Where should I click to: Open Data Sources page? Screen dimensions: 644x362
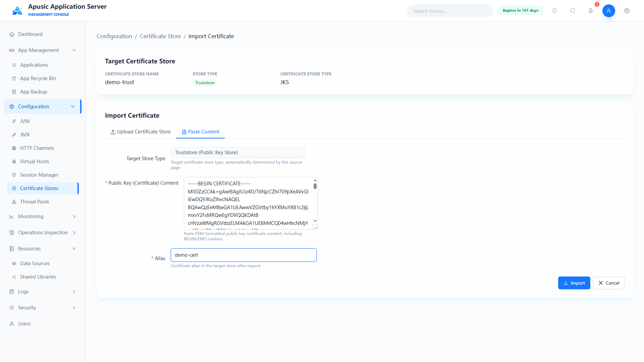point(43,263)
